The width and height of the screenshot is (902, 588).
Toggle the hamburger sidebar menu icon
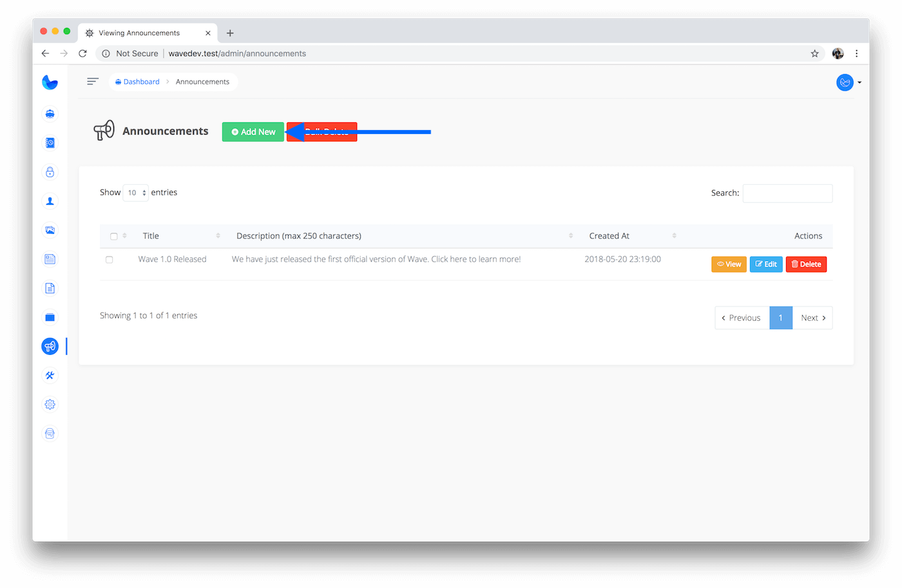(93, 81)
